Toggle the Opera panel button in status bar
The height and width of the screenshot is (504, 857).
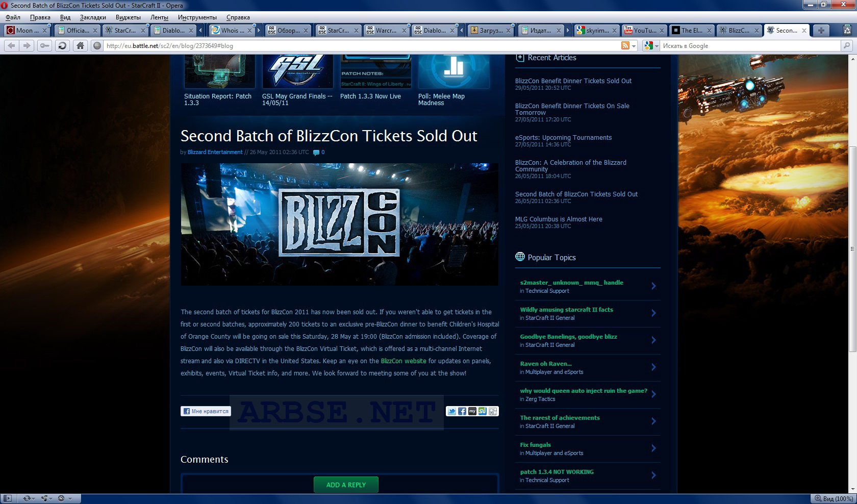click(8, 498)
